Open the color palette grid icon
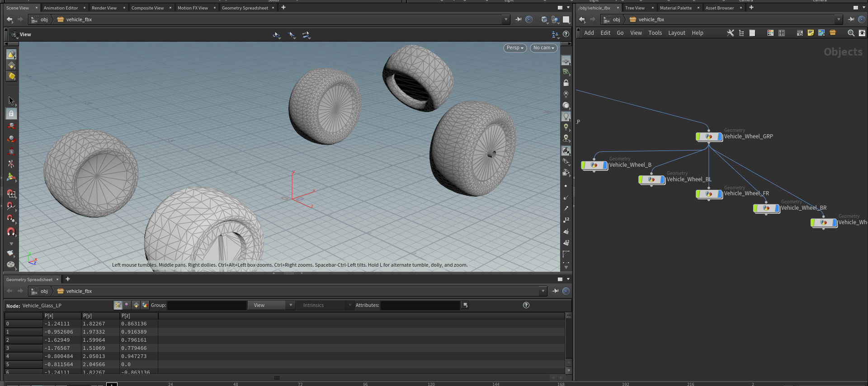 (770, 33)
